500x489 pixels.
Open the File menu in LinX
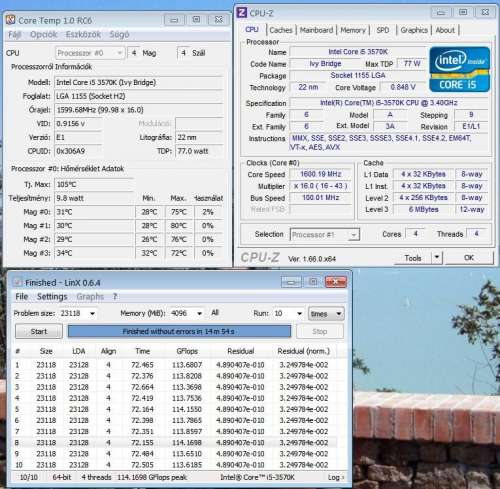click(x=22, y=296)
